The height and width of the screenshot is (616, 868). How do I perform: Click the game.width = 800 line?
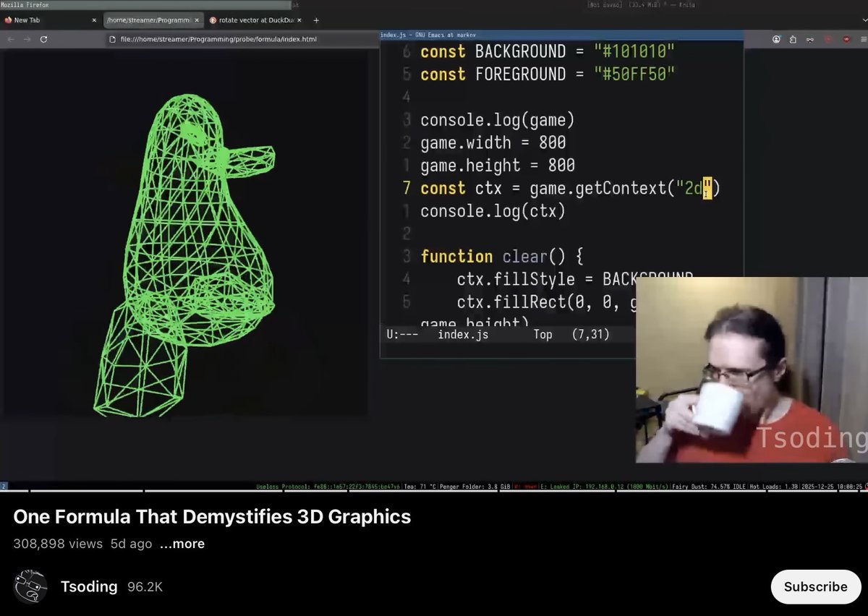click(493, 142)
